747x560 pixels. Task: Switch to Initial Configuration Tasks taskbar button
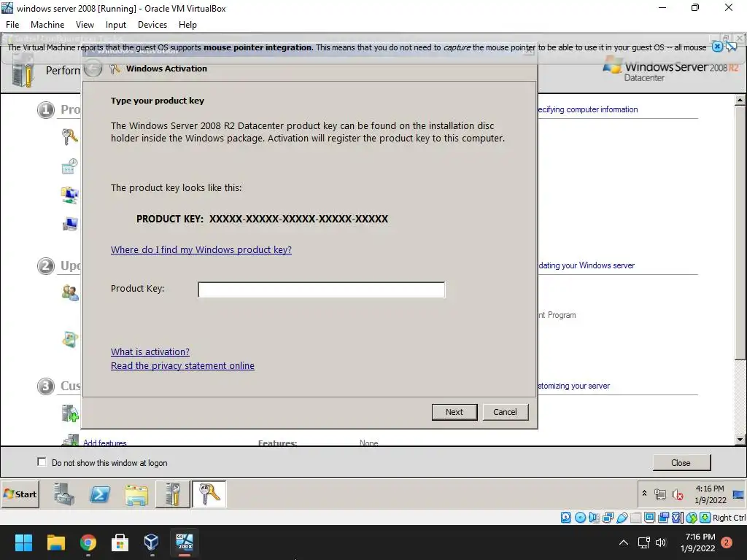[172, 494]
